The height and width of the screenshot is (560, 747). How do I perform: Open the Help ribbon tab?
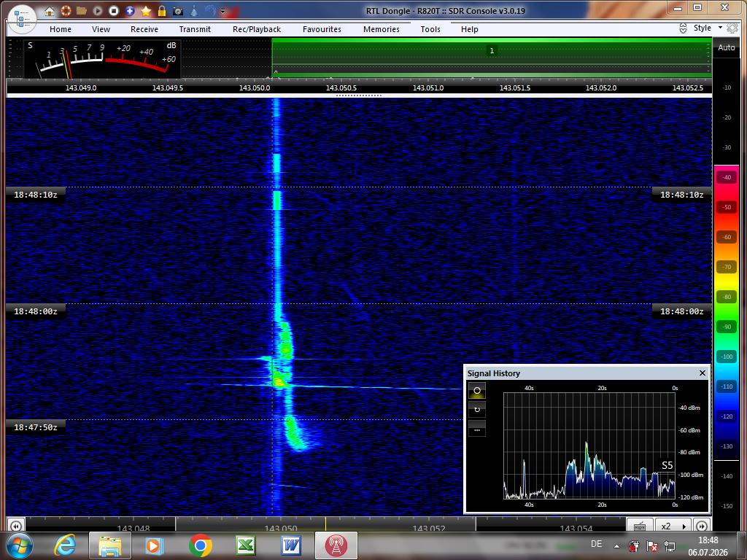tap(469, 29)
